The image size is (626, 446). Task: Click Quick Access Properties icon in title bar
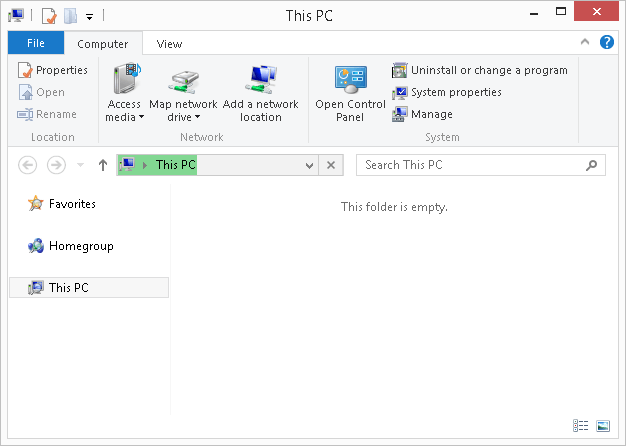pyautogui.click(x=49, y=16)
